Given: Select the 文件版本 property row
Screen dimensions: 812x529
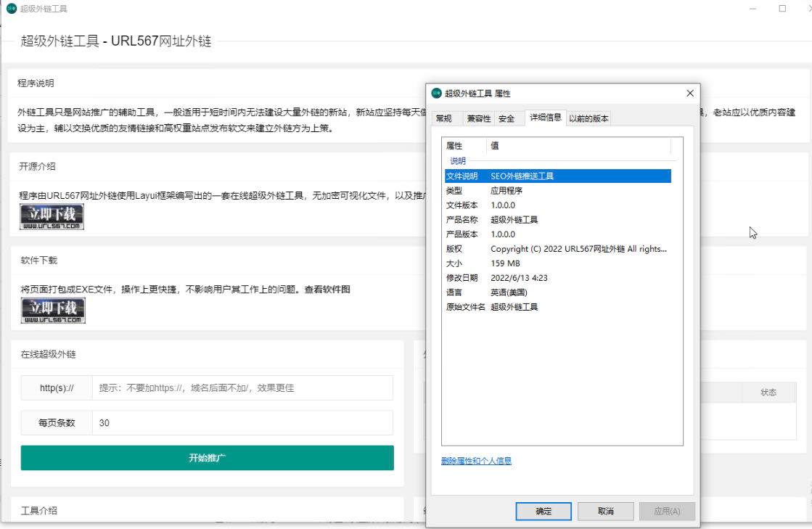Looking at the screenshot, I should click(x=508, y=205).
